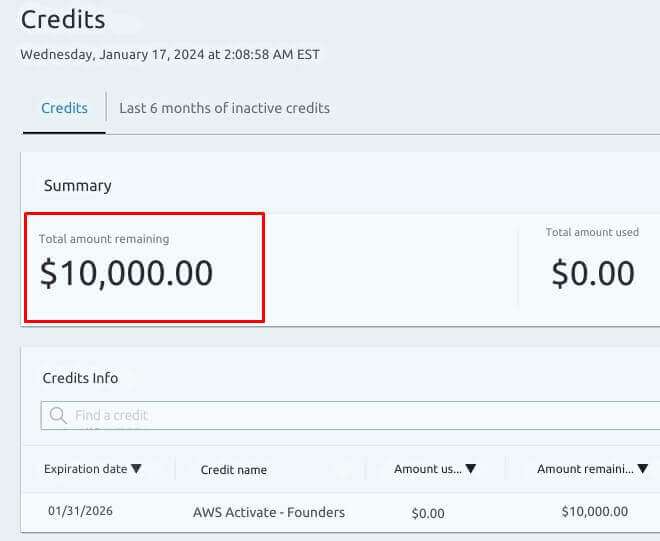The width and height of the screenshot is (660, 541).
Task: Click the $0.00 amount used table cell
Action: [427, 513]
